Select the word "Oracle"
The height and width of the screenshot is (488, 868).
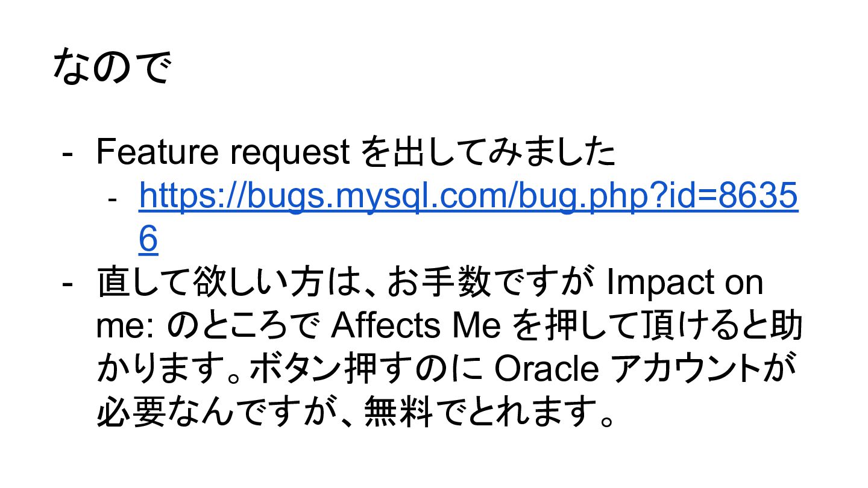click(546, 369)
